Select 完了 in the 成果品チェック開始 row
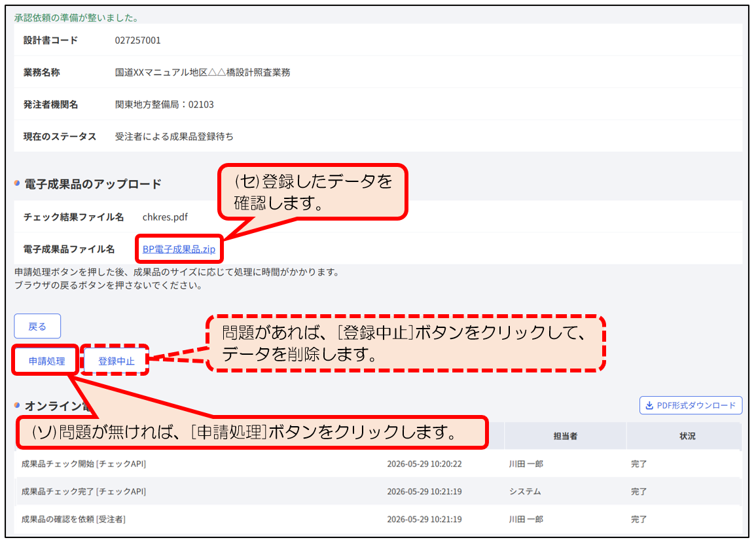 [x=639, y=464]
